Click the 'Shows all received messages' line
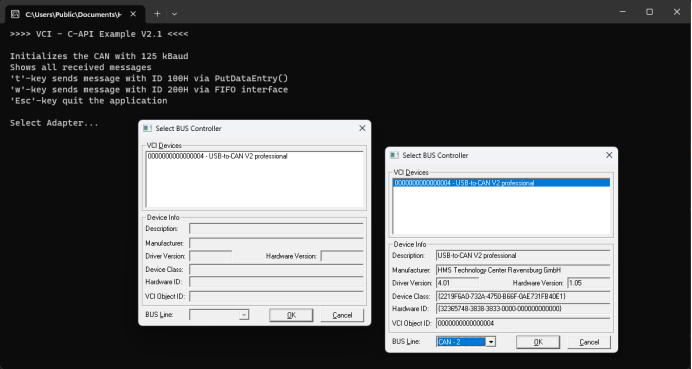 80,67
